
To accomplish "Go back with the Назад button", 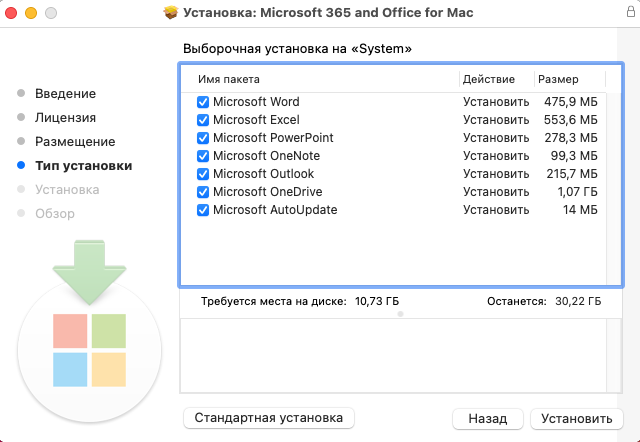I will [488, 418].
